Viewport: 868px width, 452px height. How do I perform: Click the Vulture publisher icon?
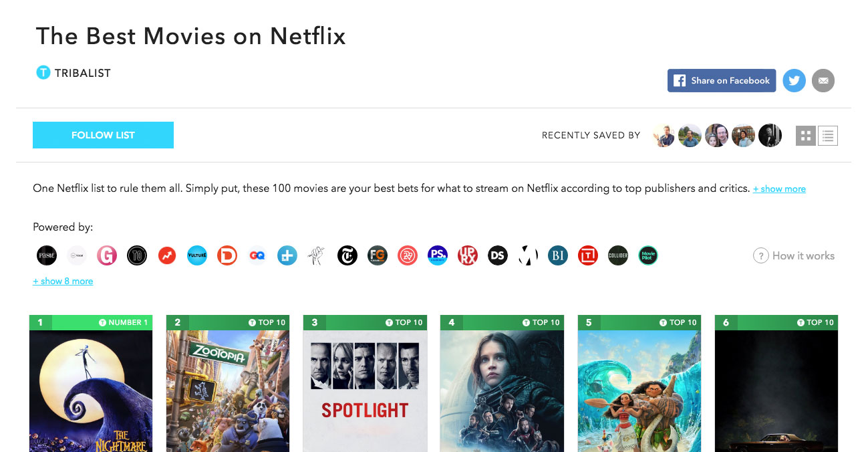coord(197,255)
